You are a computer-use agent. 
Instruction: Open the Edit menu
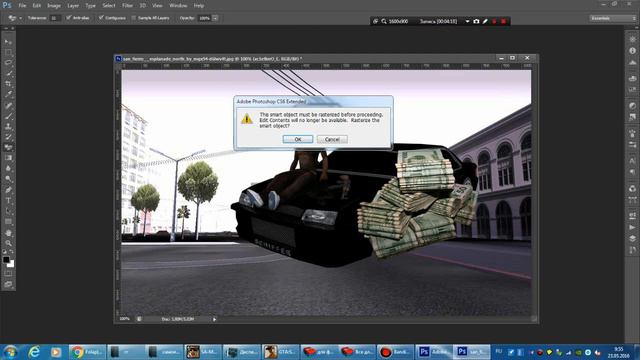[x=37, y=6]
